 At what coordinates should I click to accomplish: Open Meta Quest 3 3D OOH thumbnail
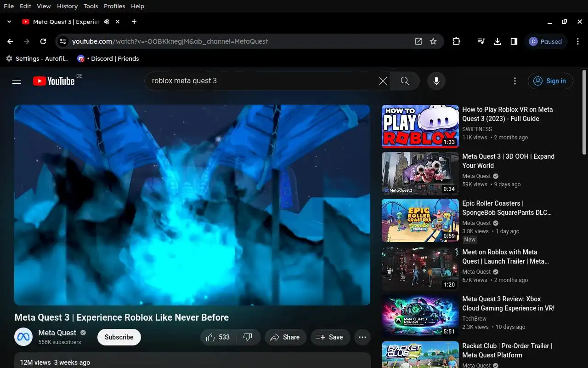[420, 173]
